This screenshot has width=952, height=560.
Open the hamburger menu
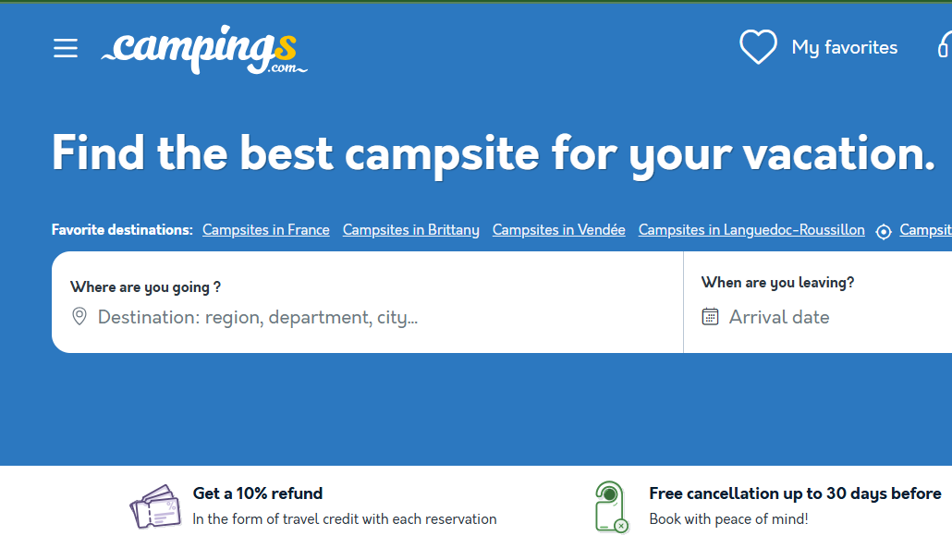pyautogui.click(x=66, y=48)
